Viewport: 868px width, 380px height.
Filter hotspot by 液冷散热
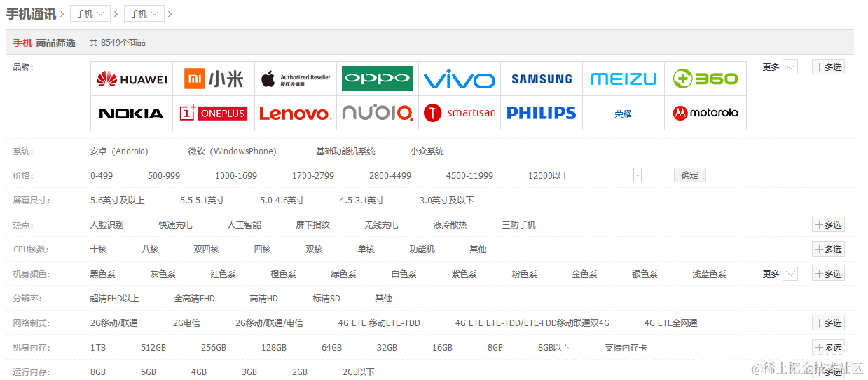coord(450,225)
